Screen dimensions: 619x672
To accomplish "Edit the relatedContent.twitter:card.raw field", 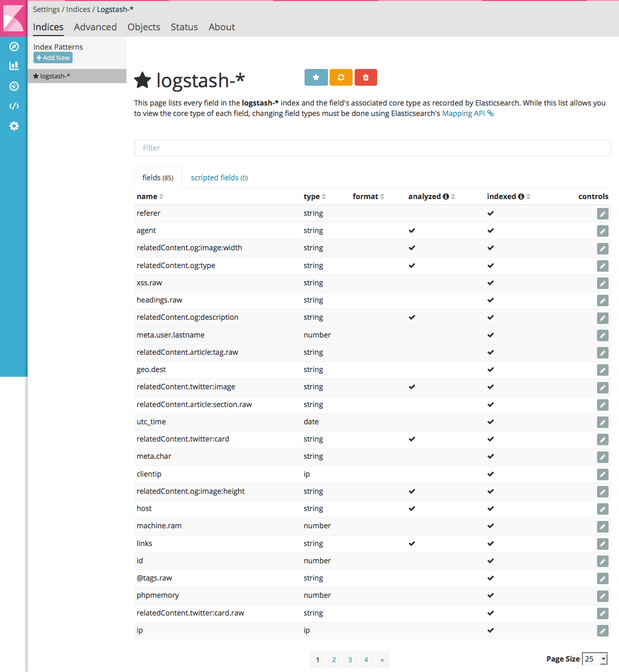I will (603, 613).
